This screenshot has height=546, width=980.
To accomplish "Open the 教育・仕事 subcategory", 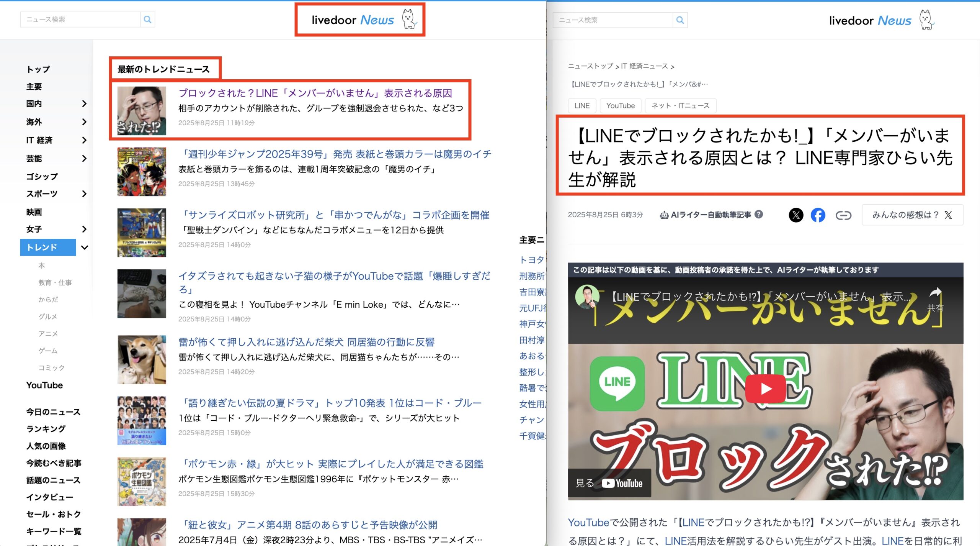I will 55,282.
